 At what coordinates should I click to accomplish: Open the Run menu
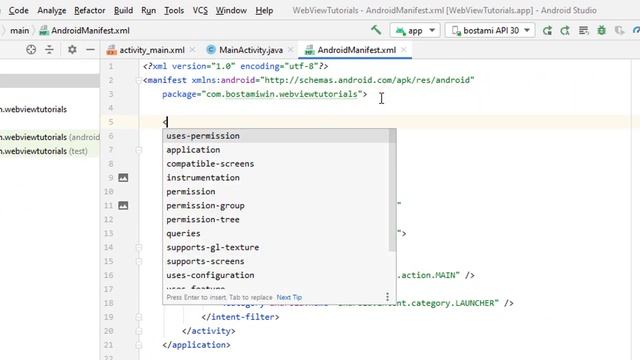pos(149,10)
